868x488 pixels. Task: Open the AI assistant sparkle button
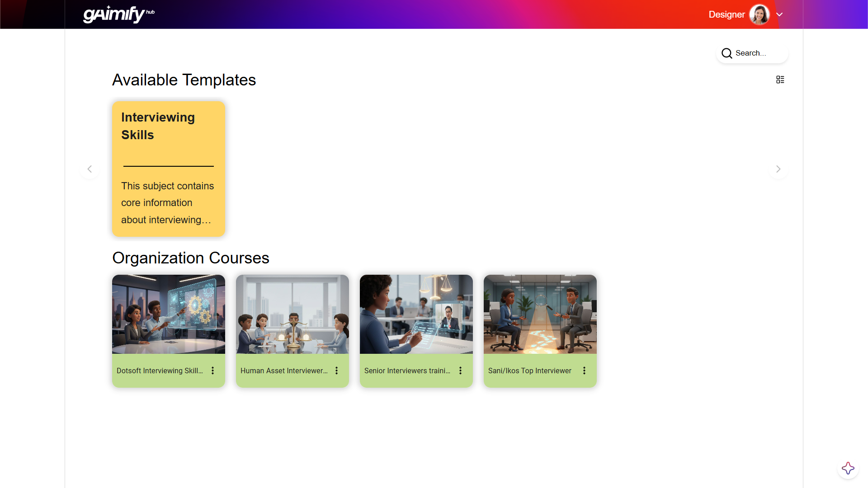pyautogui.click(x=848, y=468)
